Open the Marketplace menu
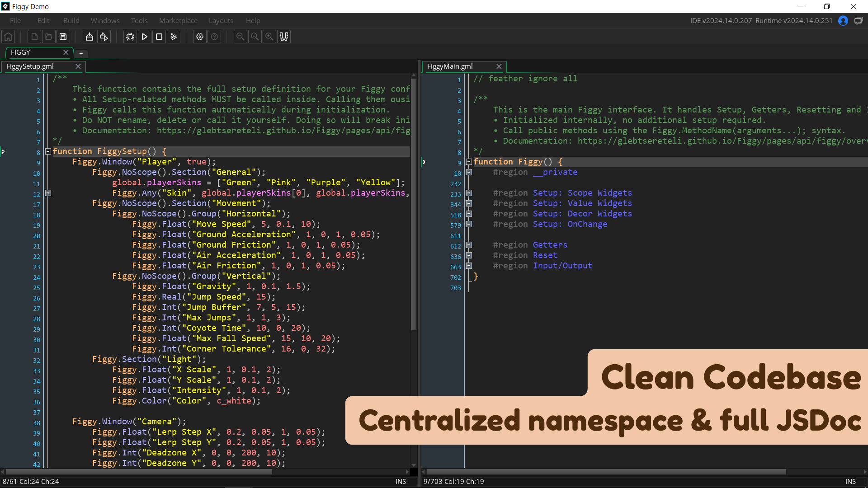This screenshot has height=488, width=868. (x=178, y=21)
